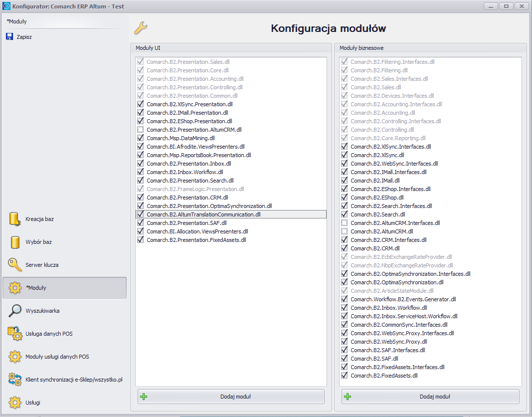
Task: Toggle Comarch.B2.SAF.dll checkbox
Action: [345, 358]
